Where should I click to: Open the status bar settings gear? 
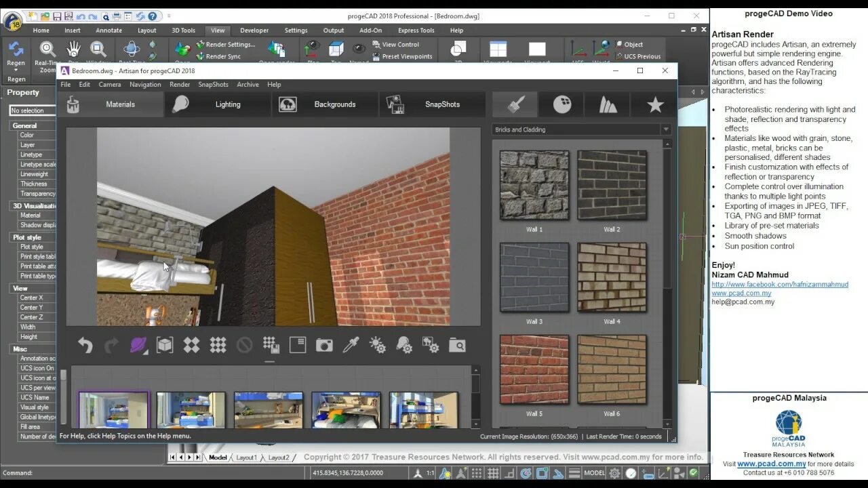(x=615, y=473)
